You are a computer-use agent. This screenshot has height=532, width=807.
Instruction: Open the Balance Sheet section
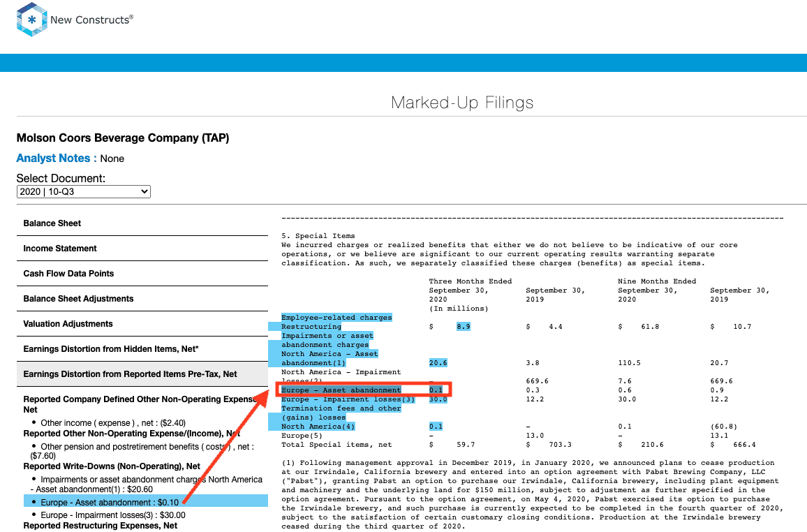pos(142,223)
